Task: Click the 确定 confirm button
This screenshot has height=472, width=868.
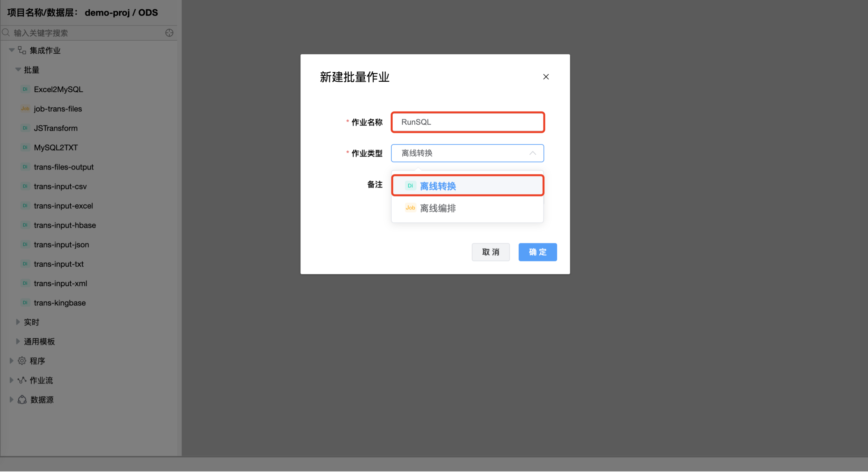Action: coord(538,252)
